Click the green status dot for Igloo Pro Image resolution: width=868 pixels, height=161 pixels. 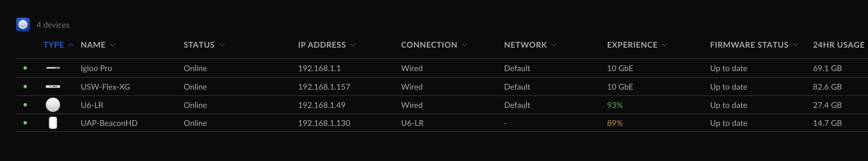pos(25,68)
